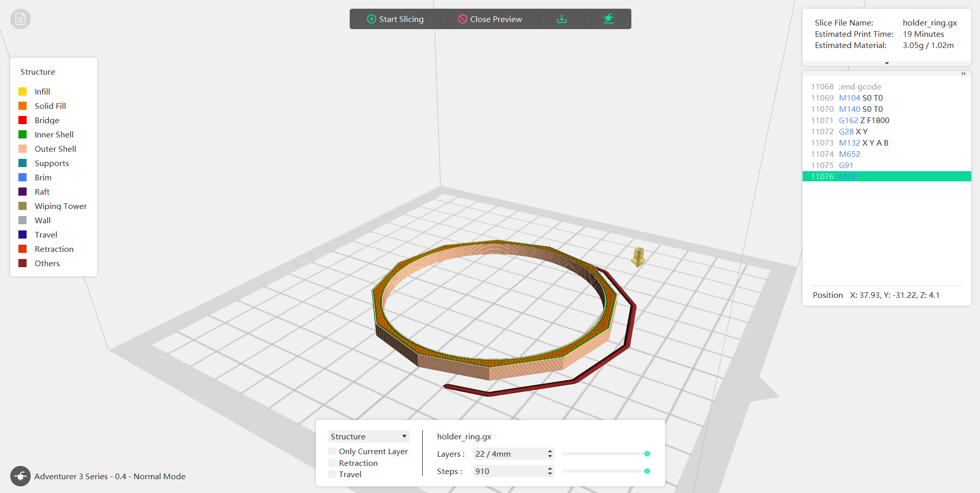Click the Layers slider handle
The width and height of the screenshot is (980, 493).
(647, 454)
